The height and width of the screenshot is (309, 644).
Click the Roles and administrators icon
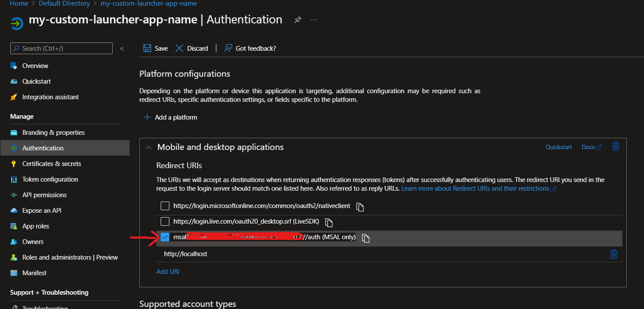click(x=14, y=257)
